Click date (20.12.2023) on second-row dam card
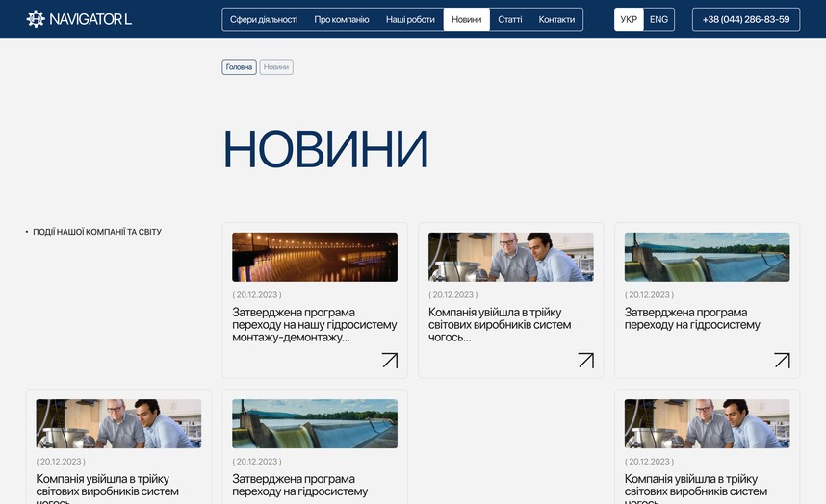Image resolution: width=826 pixels, height=504 pixels. (x=257, y=462)
